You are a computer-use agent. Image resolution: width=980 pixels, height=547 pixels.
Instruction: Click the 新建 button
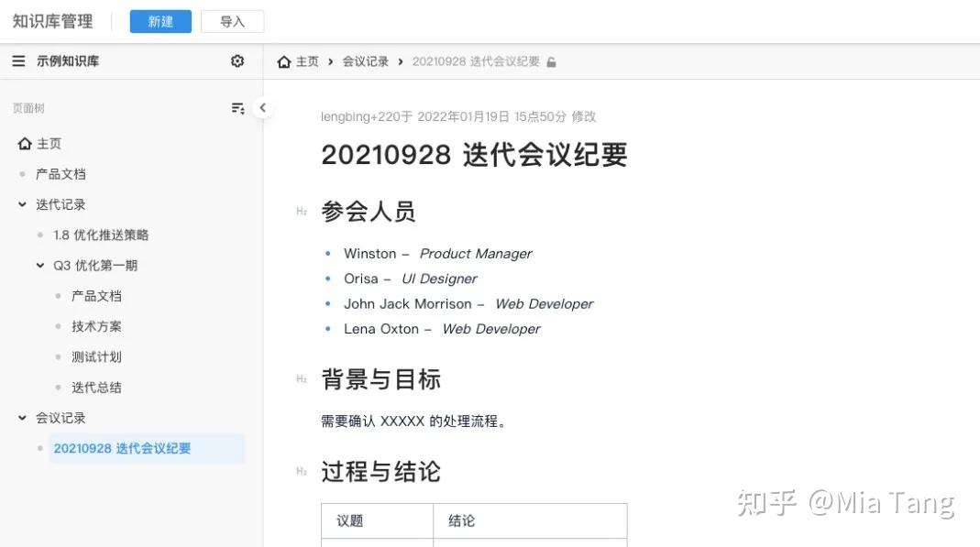pos(160,20)
